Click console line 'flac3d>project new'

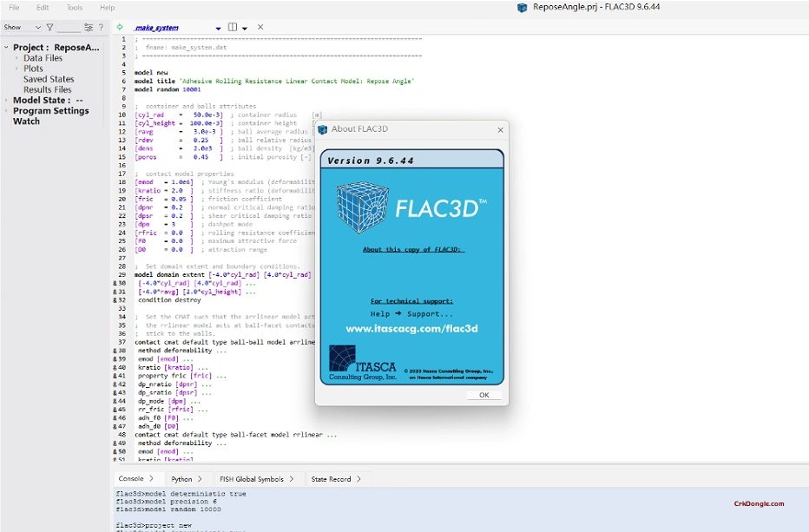click(154, 525)
